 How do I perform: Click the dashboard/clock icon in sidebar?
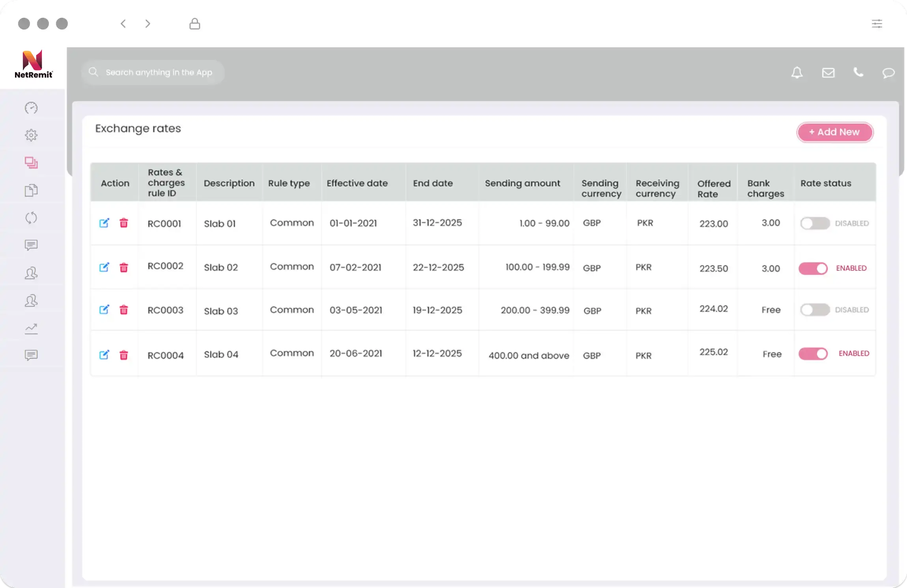(x=31, y=108)
